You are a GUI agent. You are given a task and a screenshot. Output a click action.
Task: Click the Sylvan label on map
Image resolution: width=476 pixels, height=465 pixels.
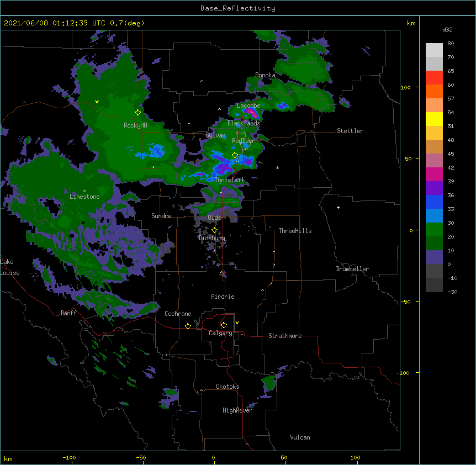pos(215,135)
